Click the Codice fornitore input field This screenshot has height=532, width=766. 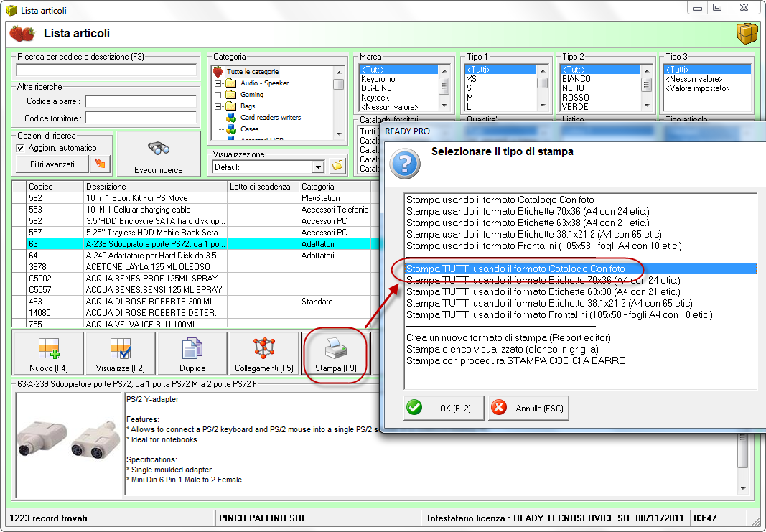click(x=141, y=118)
